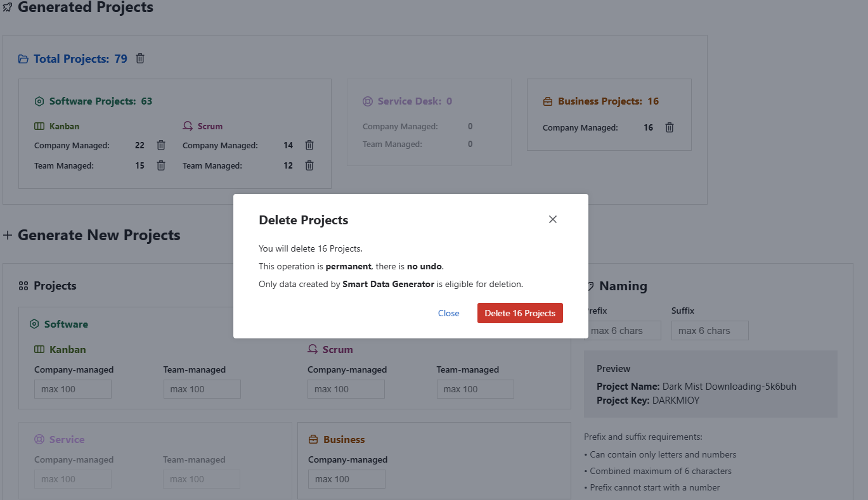Focus the Scrum Team-managed count field
868x500 pixels.
[476, 389]
